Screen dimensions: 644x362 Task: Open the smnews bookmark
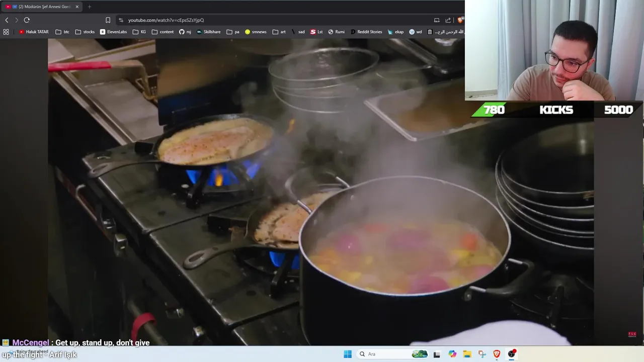coord(256,32)
